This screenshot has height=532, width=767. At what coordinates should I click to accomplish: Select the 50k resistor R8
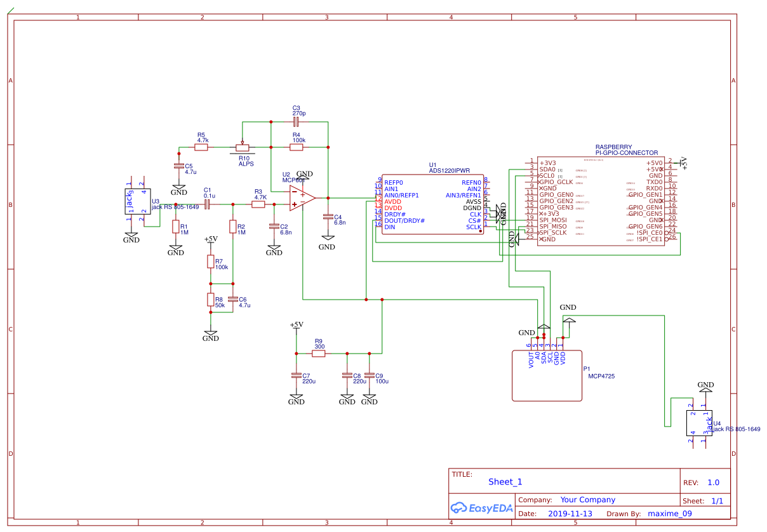tap(210, 299)
